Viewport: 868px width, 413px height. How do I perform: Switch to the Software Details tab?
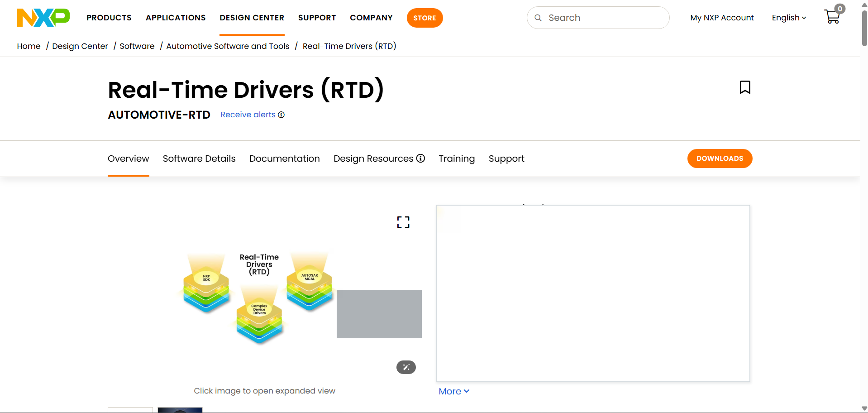[x=199, y=158]
